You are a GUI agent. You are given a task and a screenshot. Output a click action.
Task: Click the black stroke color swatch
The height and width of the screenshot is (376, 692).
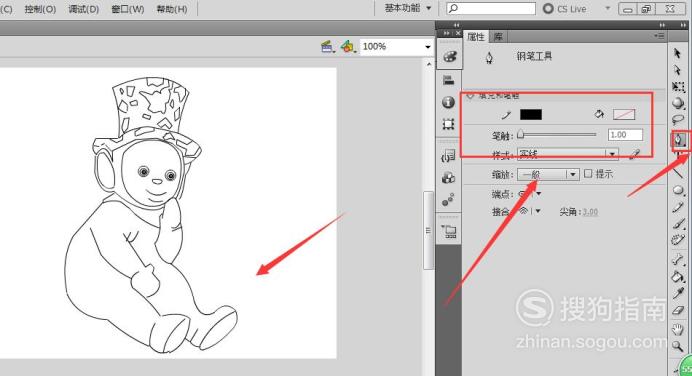pos(531,115)
